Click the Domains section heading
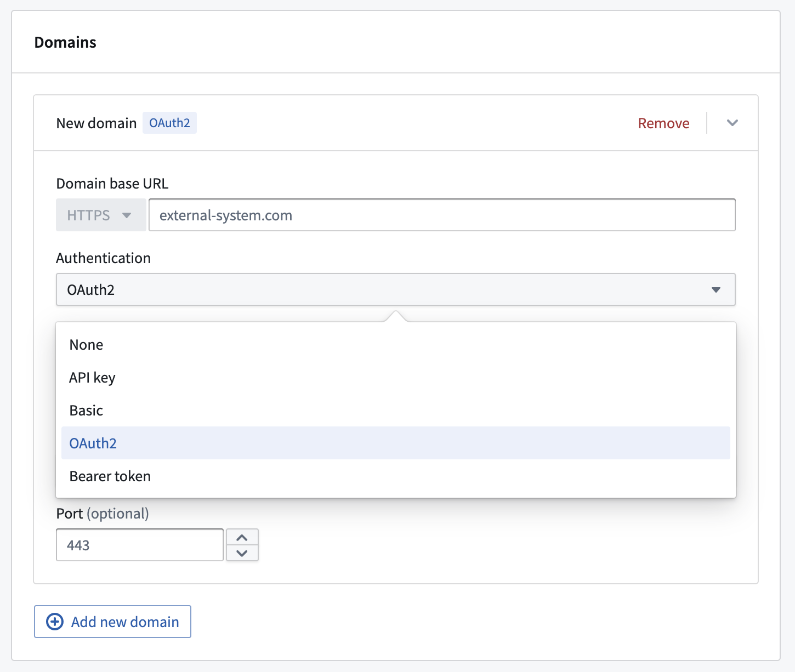Screen dimensions: 795x672 (65, 42)
